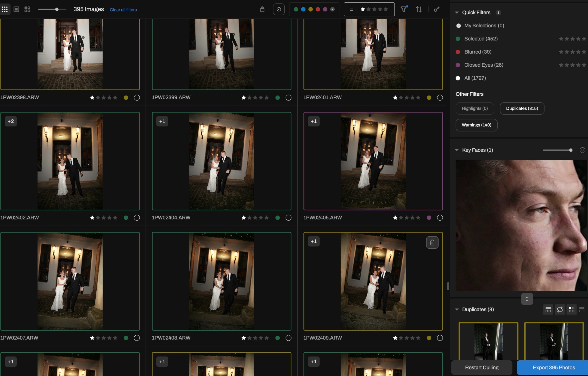Viewport: 588px width, 376px height.
Task: Click the lock icon in top toolbar
Action: 262,9
